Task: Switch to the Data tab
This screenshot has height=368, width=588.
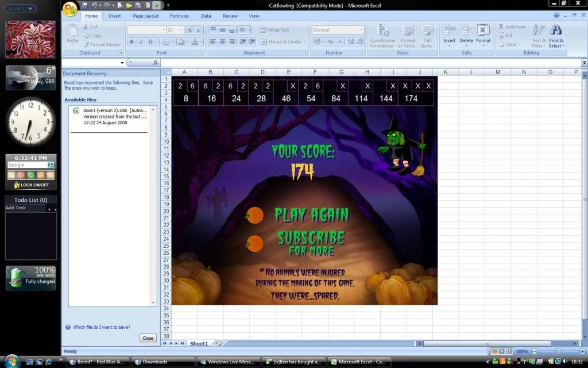Action: coord(206,16)
